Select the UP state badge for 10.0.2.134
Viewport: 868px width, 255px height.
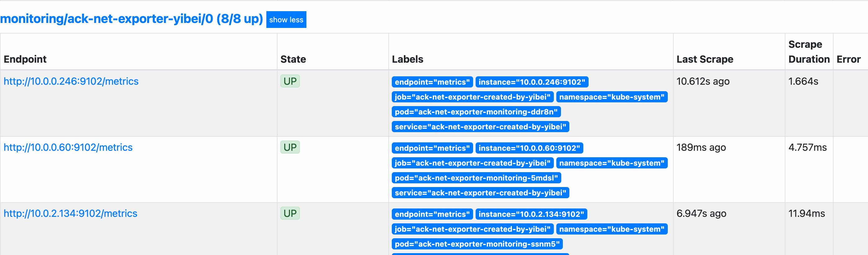point(290,213)
